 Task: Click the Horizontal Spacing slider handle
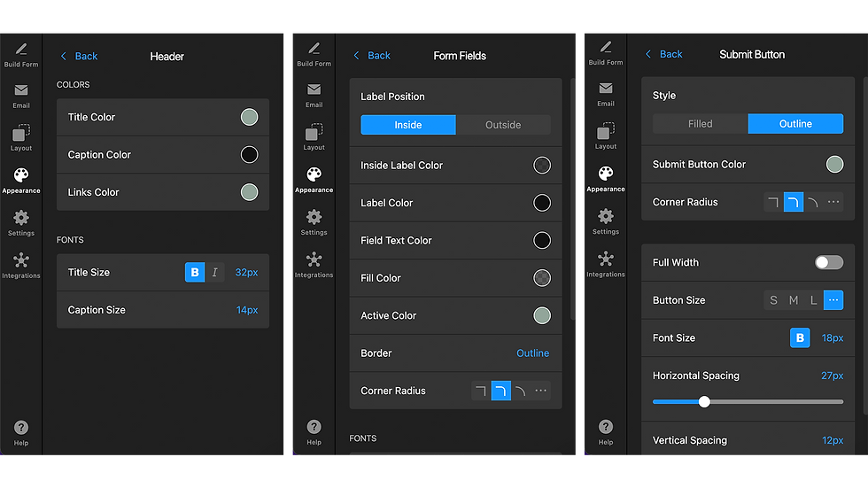coord(704,402)
